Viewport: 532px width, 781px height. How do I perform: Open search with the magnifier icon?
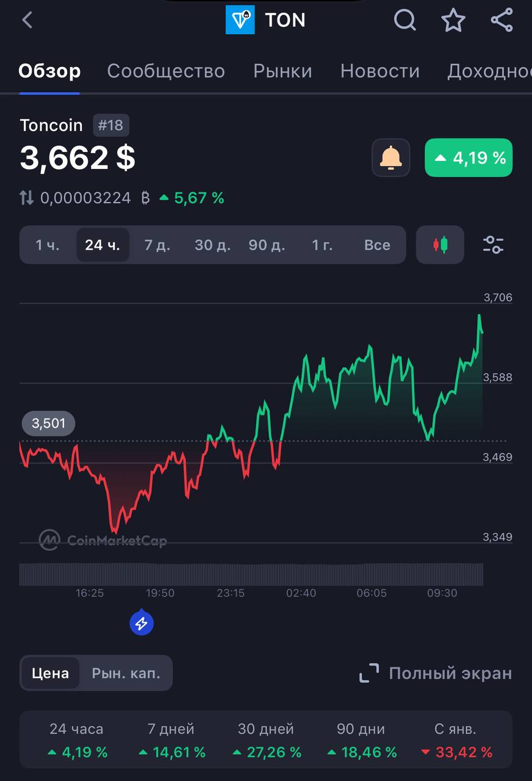(405, 20)
